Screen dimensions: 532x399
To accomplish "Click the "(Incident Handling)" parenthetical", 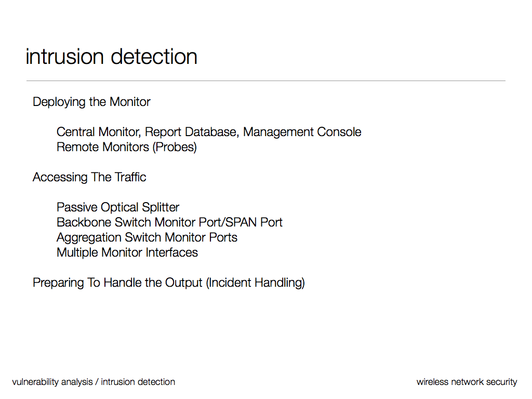I will coord(255,283).
